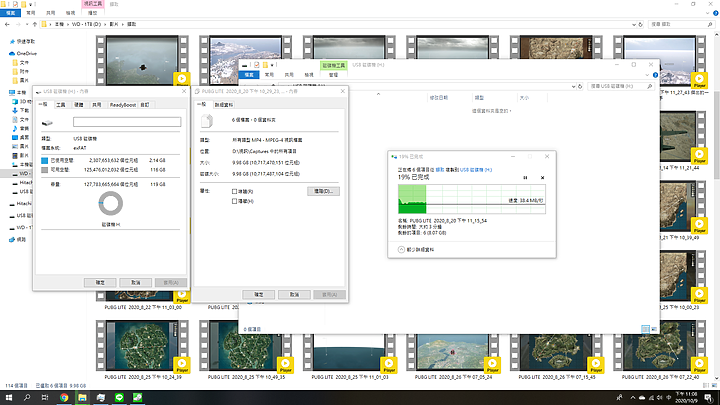Viewport: 720px width, 405px height.
Task: Click search box in main Explorer window
Action: click(x=680, y=24)
